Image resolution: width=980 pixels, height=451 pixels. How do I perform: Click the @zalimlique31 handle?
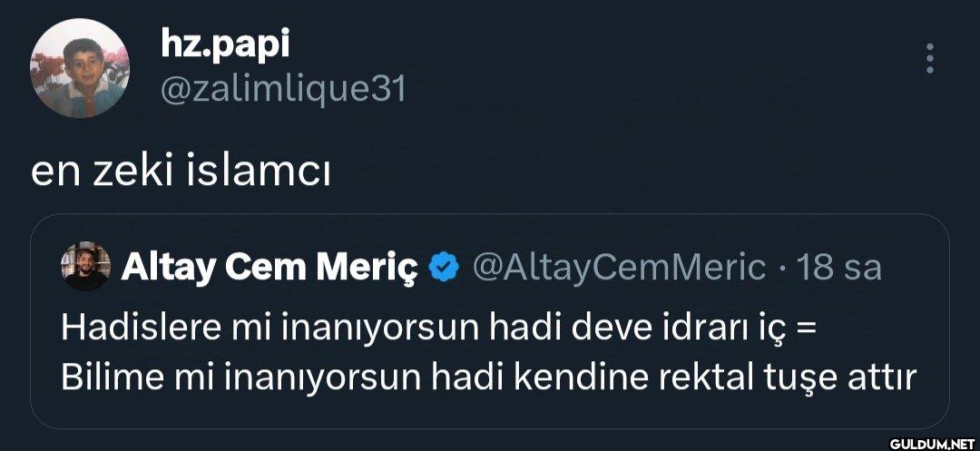click(283, 89)
